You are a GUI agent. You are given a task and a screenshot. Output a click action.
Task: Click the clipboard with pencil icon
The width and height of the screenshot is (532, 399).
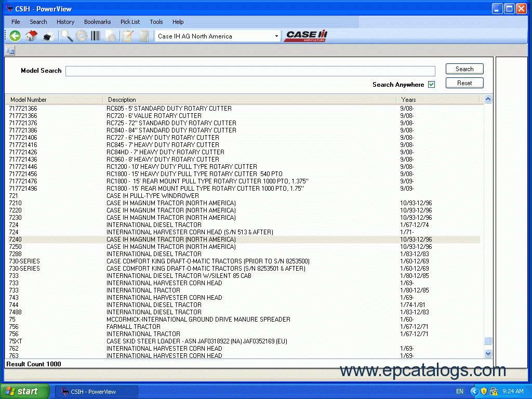[x=128, y=36]
